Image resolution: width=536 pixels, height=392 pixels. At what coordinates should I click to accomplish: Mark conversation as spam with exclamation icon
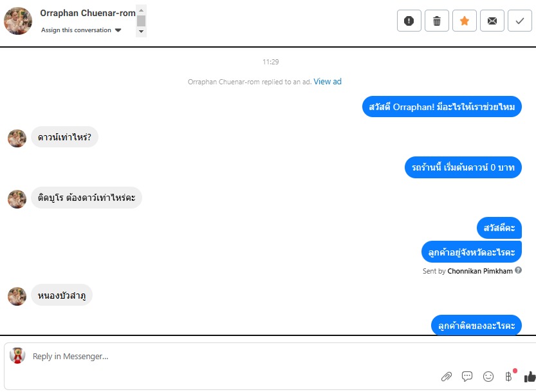409,21
